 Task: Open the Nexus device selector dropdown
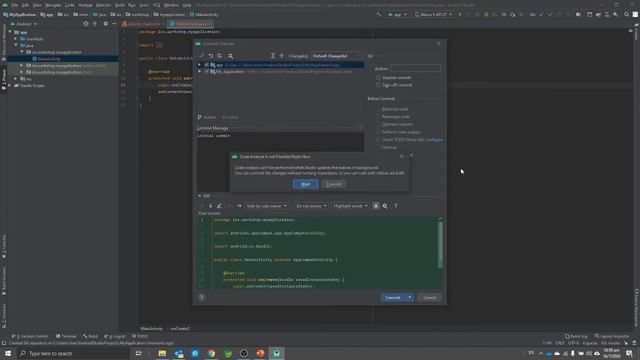(433, 14)
